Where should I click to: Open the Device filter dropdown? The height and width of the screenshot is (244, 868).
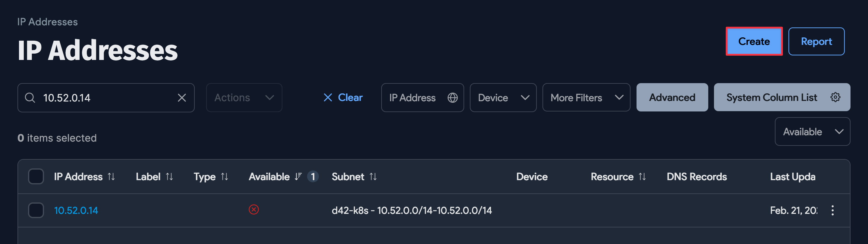point(503,98)
